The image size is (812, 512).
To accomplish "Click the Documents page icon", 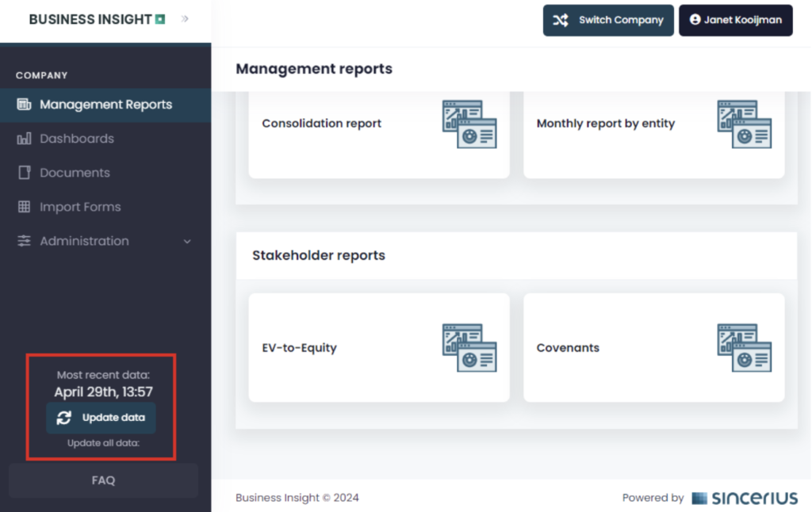I will pos(24,173).
